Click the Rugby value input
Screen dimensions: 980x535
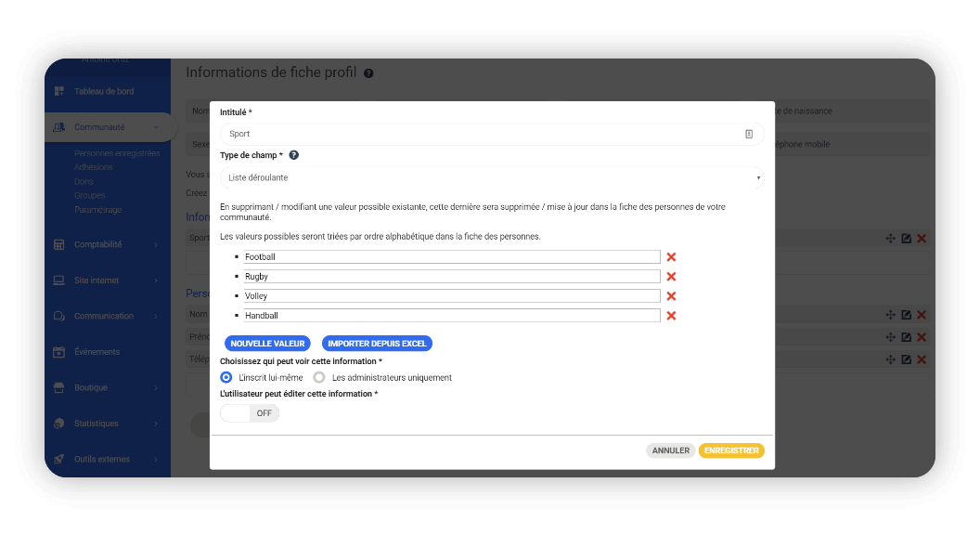click(451, 277)
